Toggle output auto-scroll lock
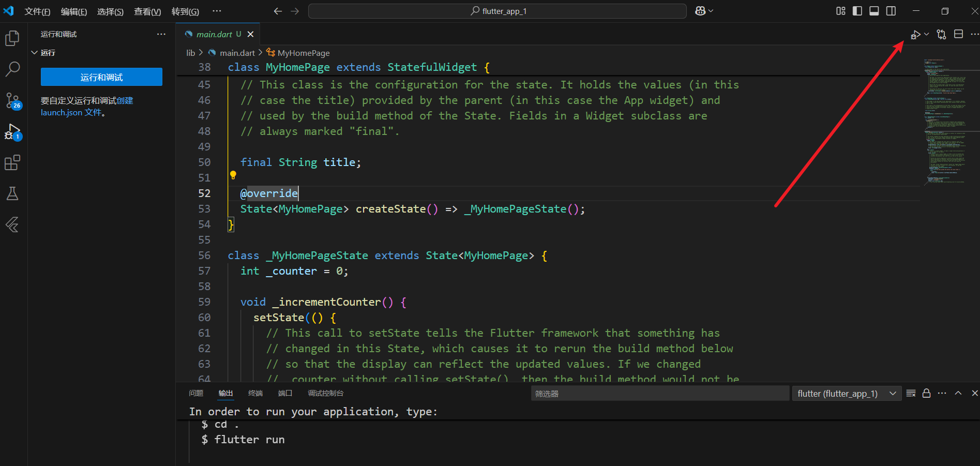Viewport: 980px width, 466px height. click(x=927, y=394)
